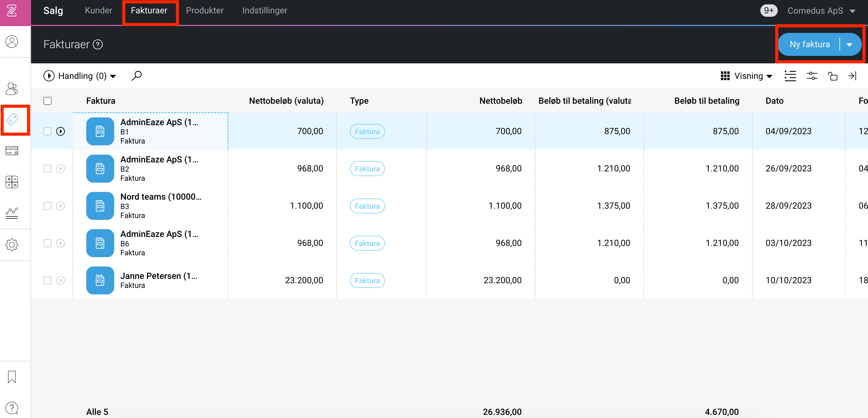Click the Type column header
Viewport: 868px width, 418px height.
tap(359, 101)
